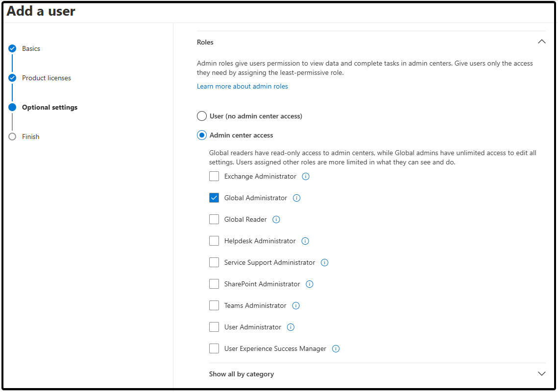Click Show all by category label
558x392 pixels.
[x=242, y=374]
